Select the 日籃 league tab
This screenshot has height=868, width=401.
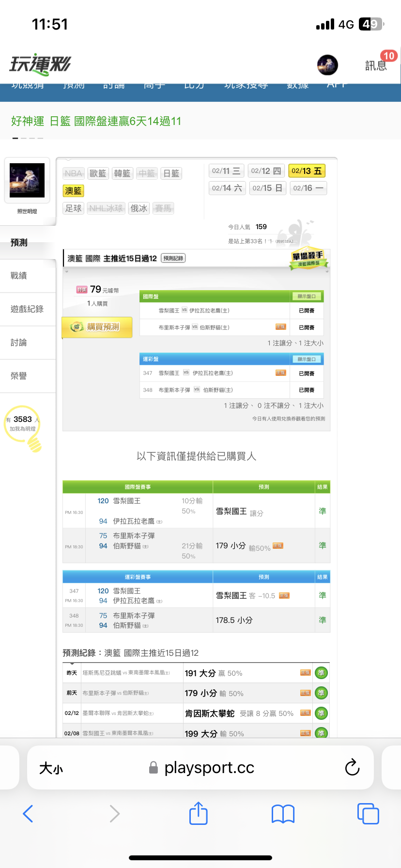point(171,173)
